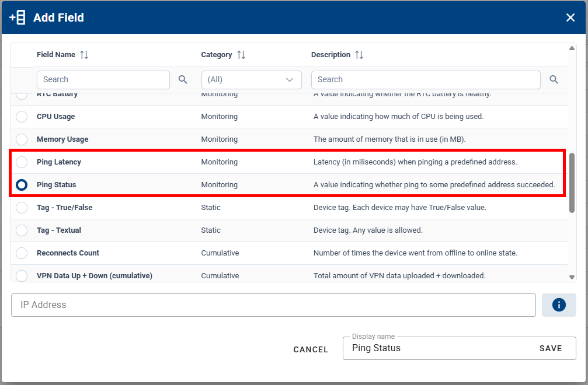Cancel adding the new field
The width and height of the screenshot is (588, 385).
pos(311,349)
